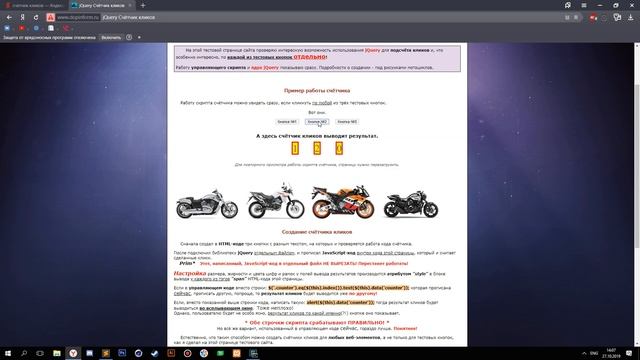The image size is (640, 360).
Task: Click the page vertical scrollbar
Action: pyautogui.click(x=637, y=195)
